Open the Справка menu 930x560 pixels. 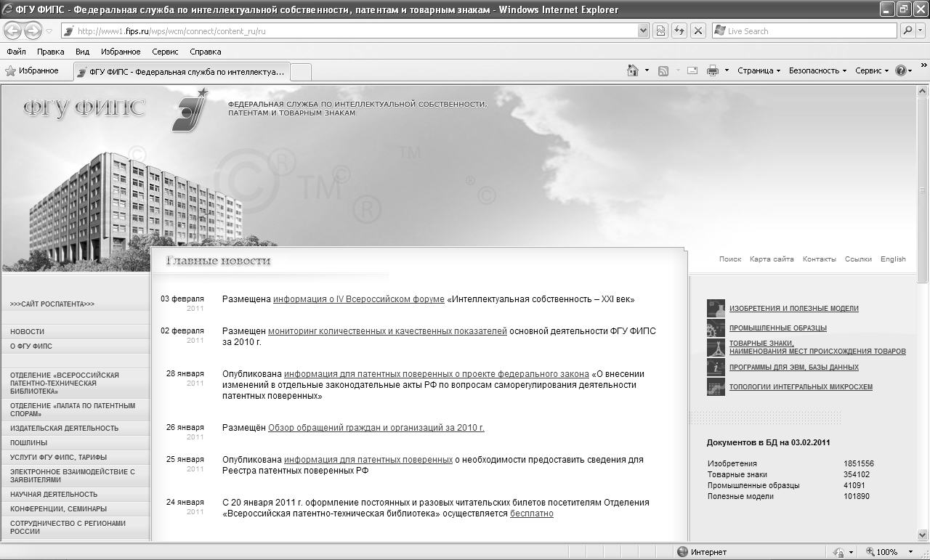point(205,52)
